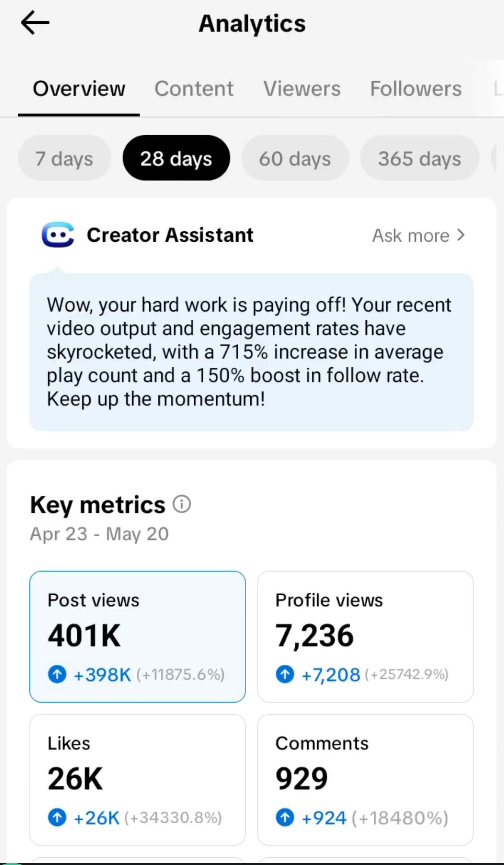Go to the Overview tab
Image resolution: width=504 pixels, height=865 pixels.
[79, 89]
